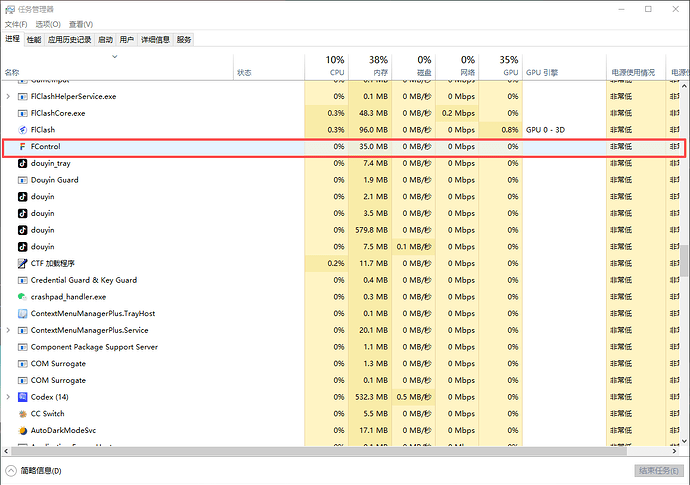Click the icon of COM Surrogate using 1.3 MB
The width and height of the screenshot is (690, 485).
pos(22,364)
